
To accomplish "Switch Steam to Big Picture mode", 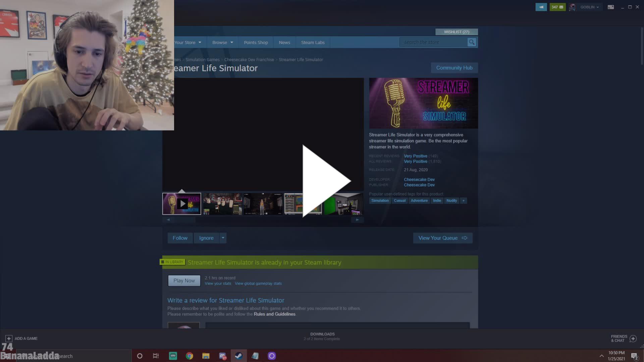I will (x=611, y=7).
